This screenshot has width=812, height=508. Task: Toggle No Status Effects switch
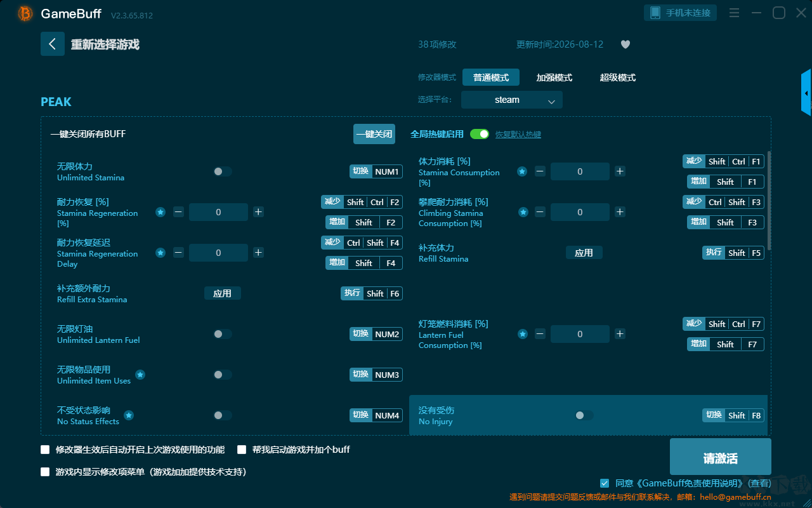223,415
